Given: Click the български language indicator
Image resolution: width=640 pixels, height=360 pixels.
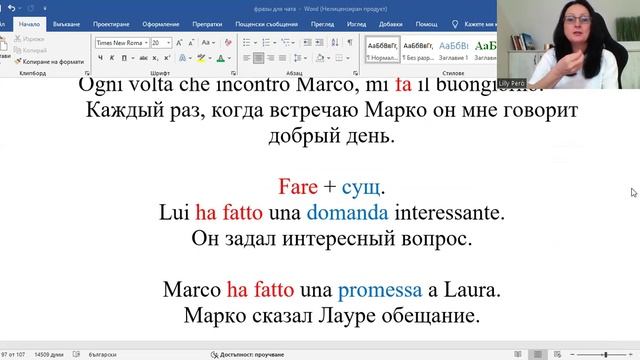Looking at the screenshot, I should (102, 355).
